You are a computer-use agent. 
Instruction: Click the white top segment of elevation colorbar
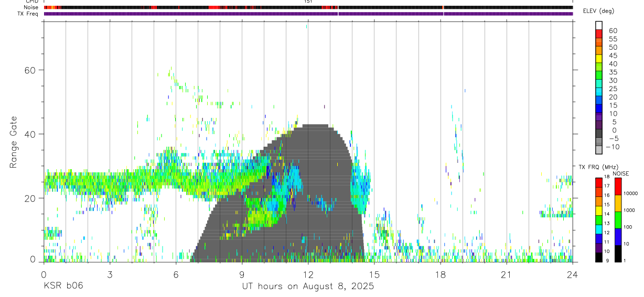pyautogui.click(x=599, y=25)
